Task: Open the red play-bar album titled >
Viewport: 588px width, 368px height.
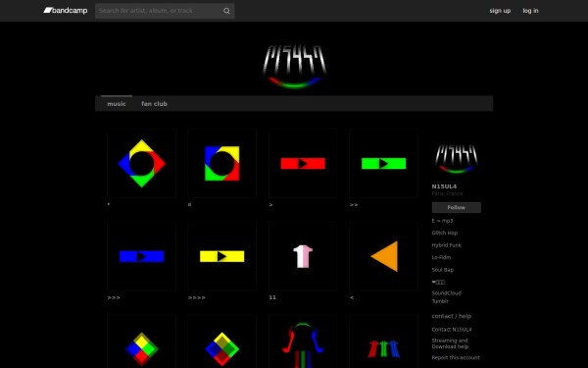Action: point(303,163)
